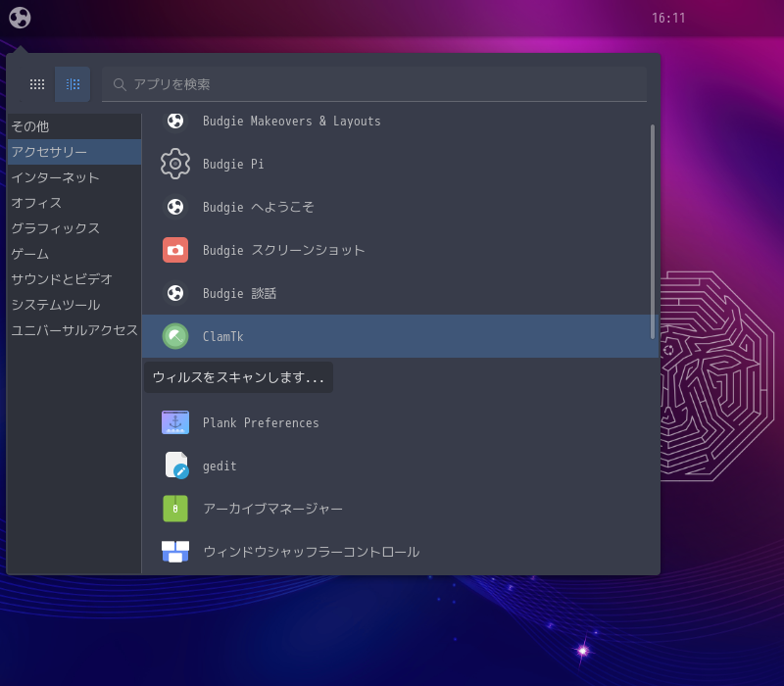Image resolution: width=784 pixels, height=686 pixels.
Task: Select the インターネット category
Action: pyautogui.click(x=74, y=177)
